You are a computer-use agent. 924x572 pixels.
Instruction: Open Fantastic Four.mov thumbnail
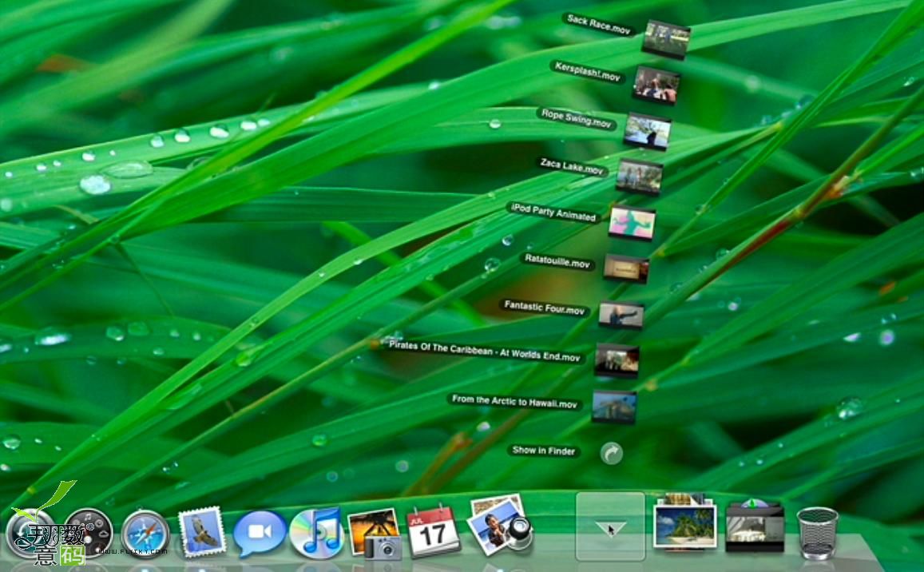coord(621,315)
